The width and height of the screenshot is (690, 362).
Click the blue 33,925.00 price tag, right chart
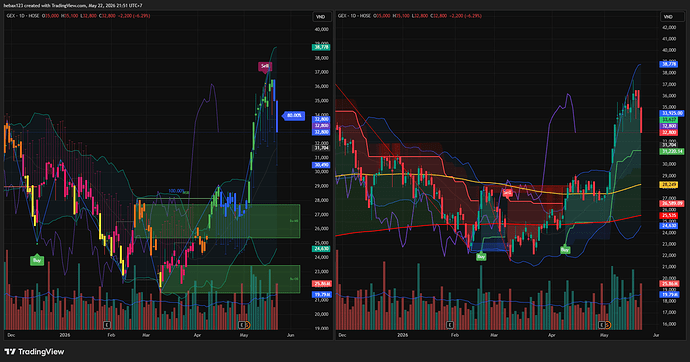point(672,113)
